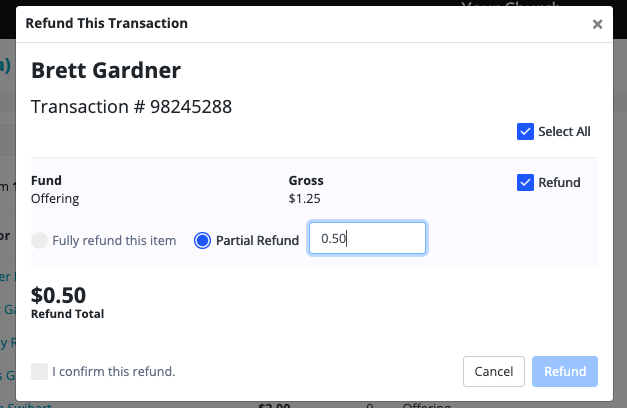Click the I confirm this refund label
627x408 pixels.
point(114,371)
